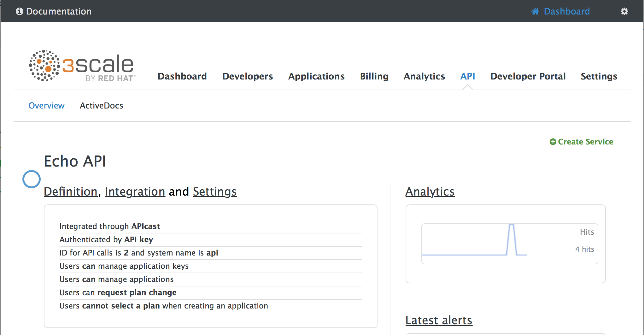Open Settings in main navigation

[x=599, y=76]
